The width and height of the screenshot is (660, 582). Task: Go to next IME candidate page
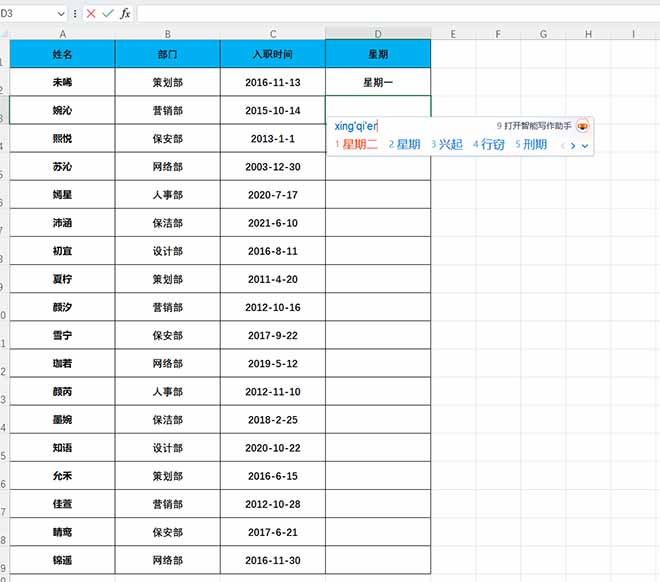click(573, 146)
